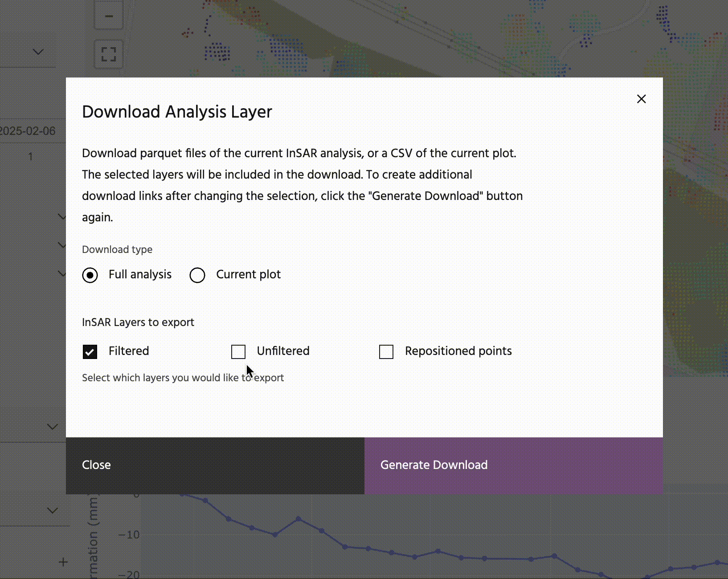Click the Current plot label
The width and height of the screenshot is (728, 579).
pyautogui.click(x=248, y=274)
